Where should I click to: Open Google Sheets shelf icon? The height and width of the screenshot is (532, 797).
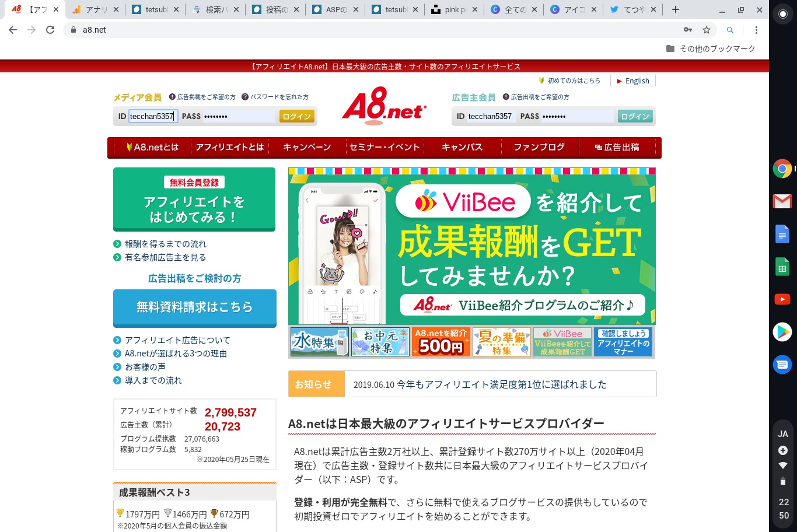(x=782, y=267)
